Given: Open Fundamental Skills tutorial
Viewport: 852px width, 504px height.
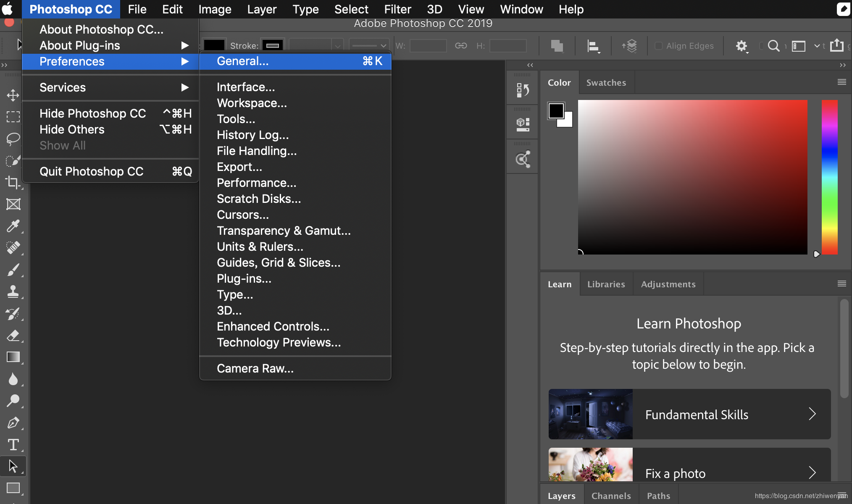Looking at the screenshot, I should click(x=688, y=414).
